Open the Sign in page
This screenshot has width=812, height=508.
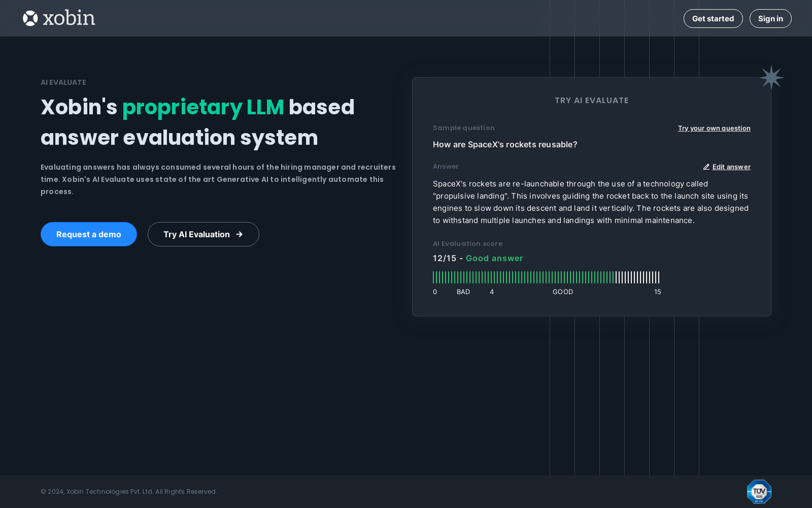pyautogui.click(x=770, y=18)
